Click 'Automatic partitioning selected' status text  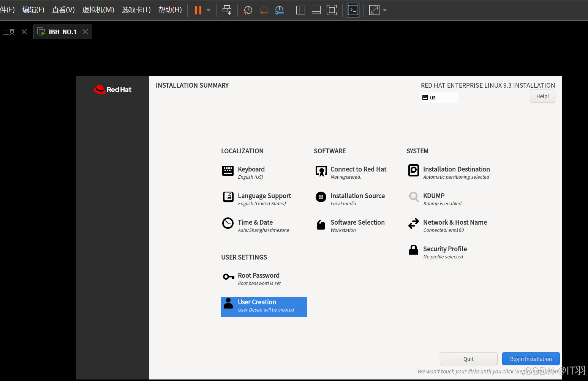(456, 177)
